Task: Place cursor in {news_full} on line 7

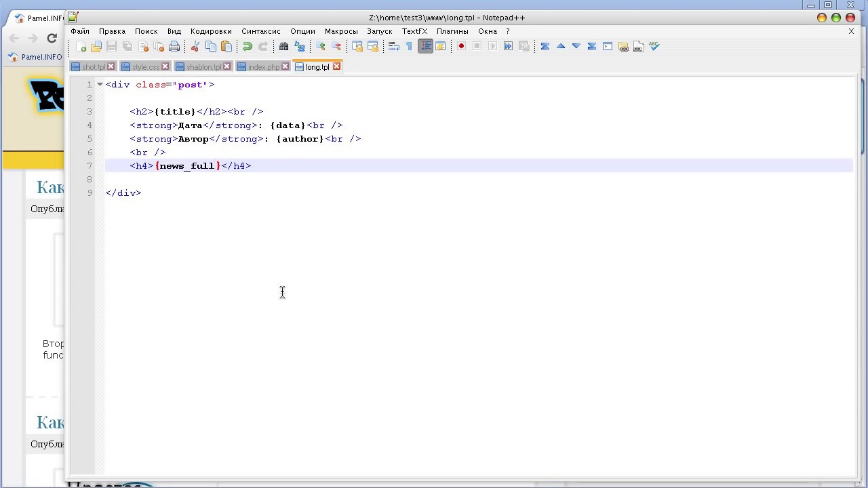Action: [x=188, y=165]
